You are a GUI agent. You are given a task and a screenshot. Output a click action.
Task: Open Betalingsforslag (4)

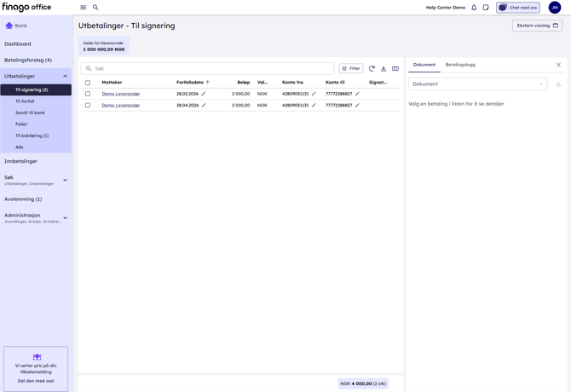click(x=28, y=60)
